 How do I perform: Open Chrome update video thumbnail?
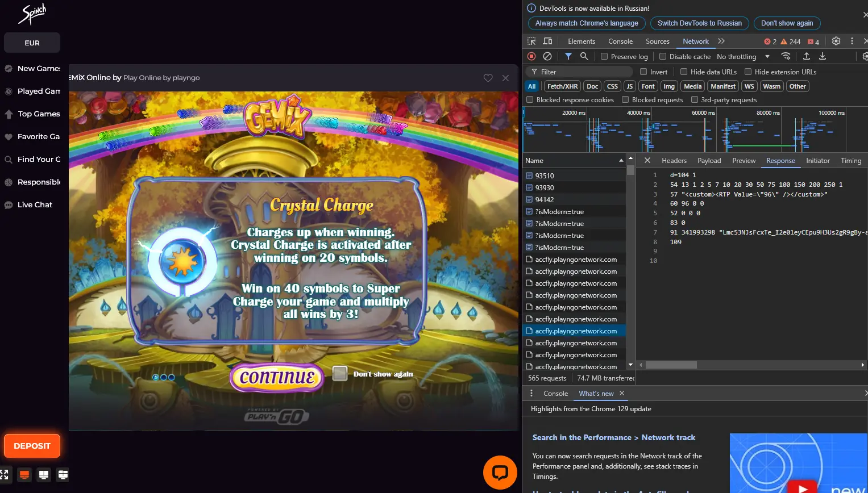799,463
